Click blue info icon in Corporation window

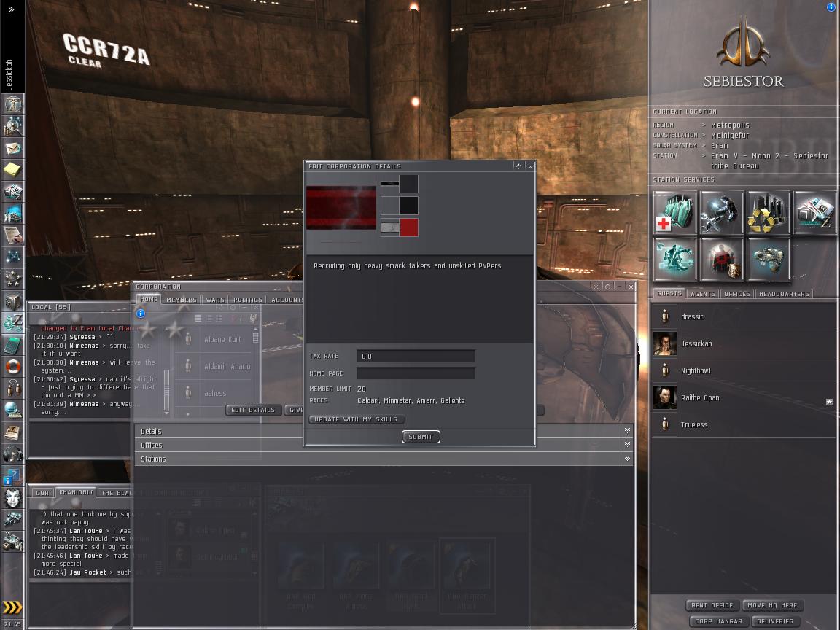[x=140, y=314]
